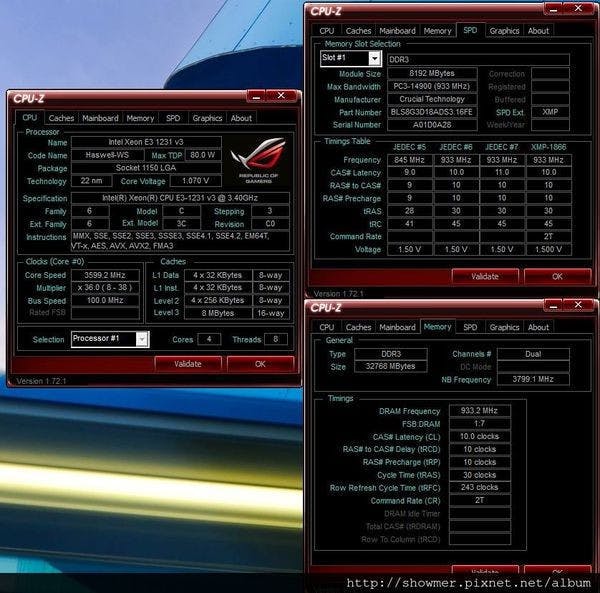Open the Mainboard tab in SPD window
Image resolution: width=600 pixels, height=593 pixels.
pos(398,31)
